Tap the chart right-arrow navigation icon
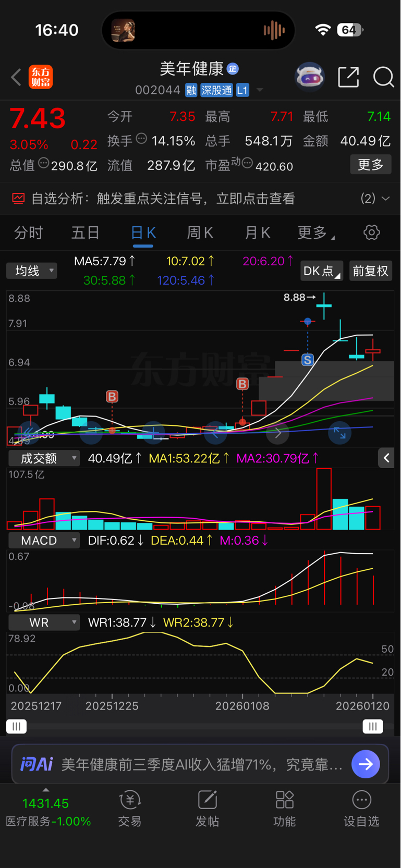Screen dimensions: 401x868 [x=278, y=433]
